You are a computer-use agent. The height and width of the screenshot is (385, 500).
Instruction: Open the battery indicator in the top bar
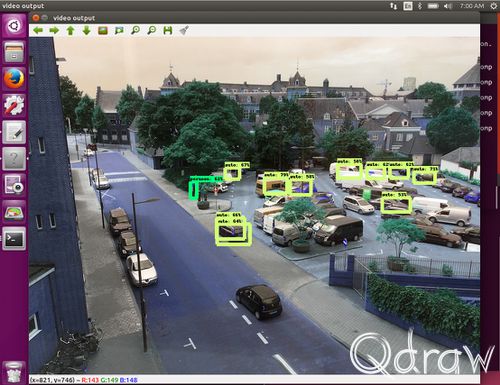(433, 6)
